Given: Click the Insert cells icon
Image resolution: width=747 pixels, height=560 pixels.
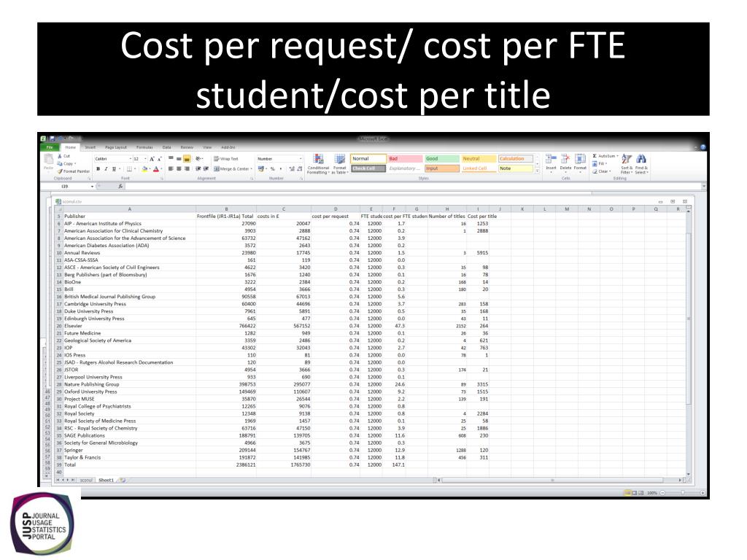Looking at the screenshot, I should [550, 159].
